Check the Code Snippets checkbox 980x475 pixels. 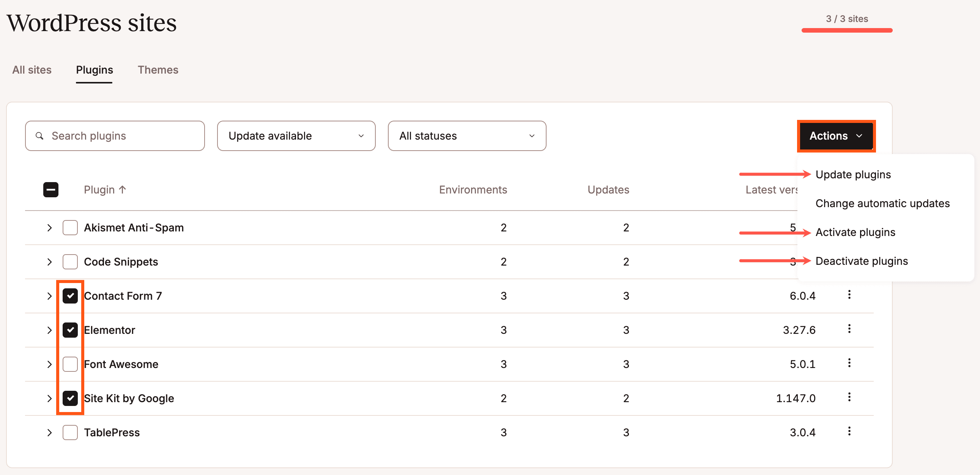[x=70, y=262]
